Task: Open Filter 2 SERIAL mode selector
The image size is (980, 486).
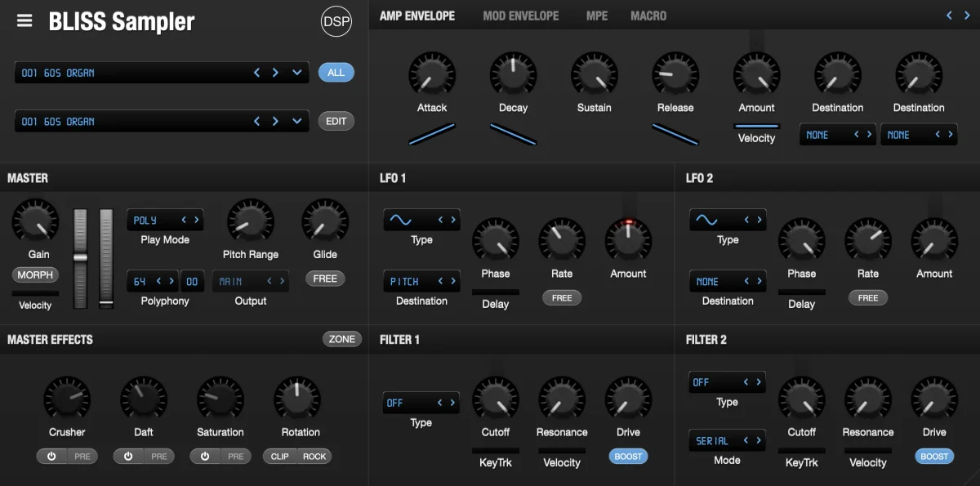Action: 728,440
